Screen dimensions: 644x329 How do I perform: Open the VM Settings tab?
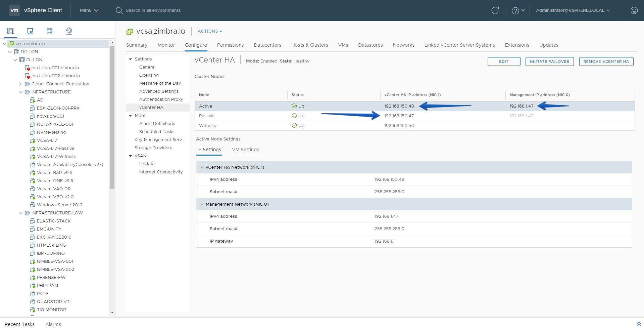coord(245,150)
